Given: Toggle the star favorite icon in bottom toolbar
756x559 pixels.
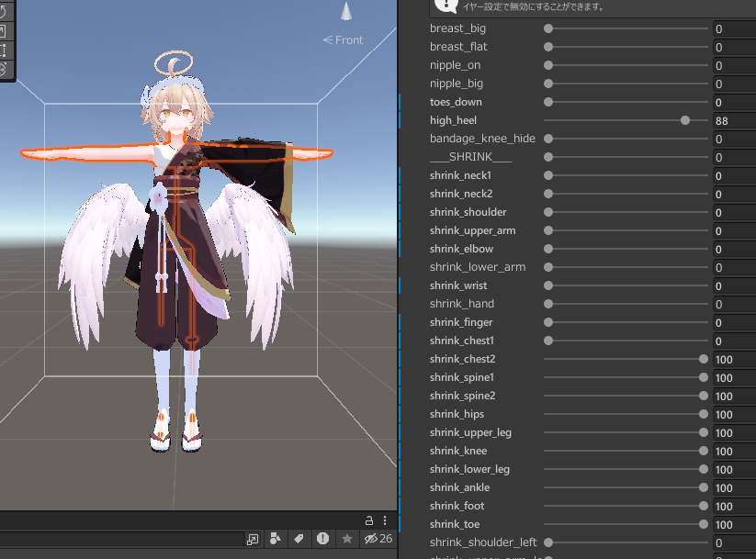Looking at the screenshot, I should (347, 540).
